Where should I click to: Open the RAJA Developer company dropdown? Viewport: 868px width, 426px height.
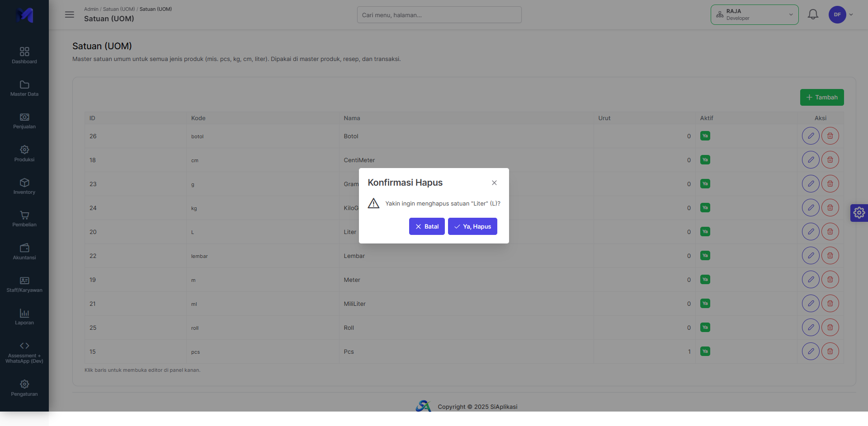755,14
